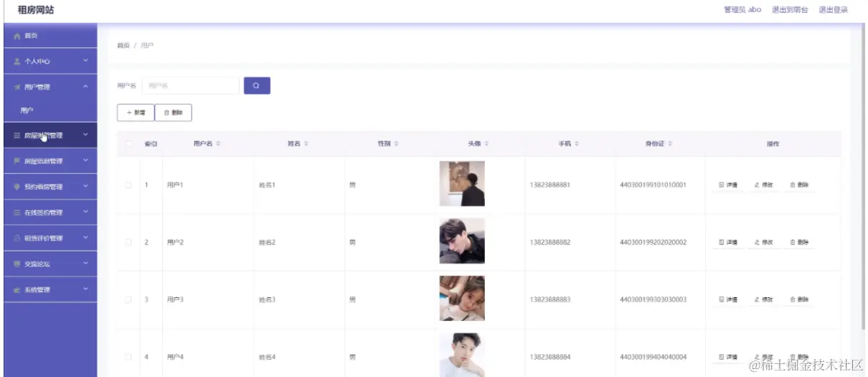The image size is (868, 377).
Task: Expand 房屋类型管理 chevron
Action: (x=85, y=135)
